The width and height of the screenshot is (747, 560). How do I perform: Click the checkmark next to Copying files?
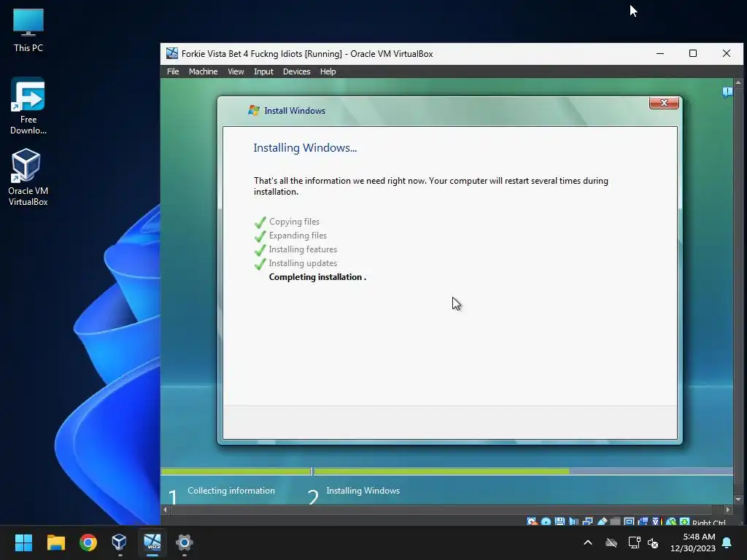point(260,222)
